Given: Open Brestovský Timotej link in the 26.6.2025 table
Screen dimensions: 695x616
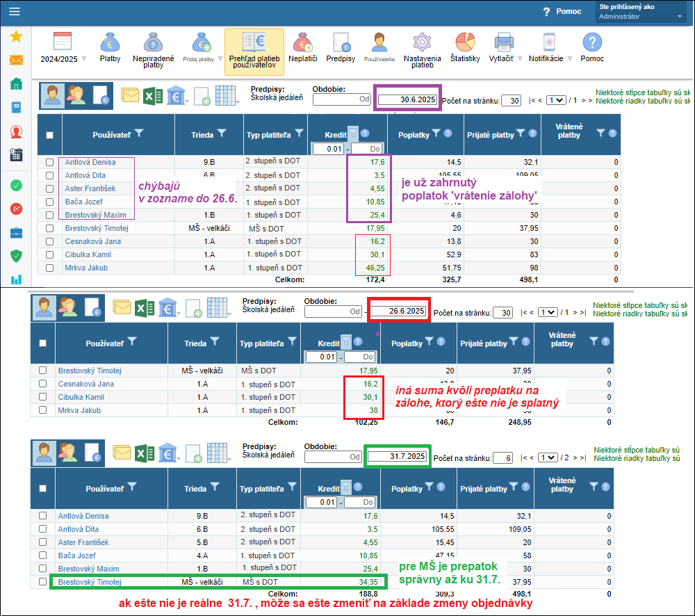Looking at the screenshot, I should click(x=90, y=371).
